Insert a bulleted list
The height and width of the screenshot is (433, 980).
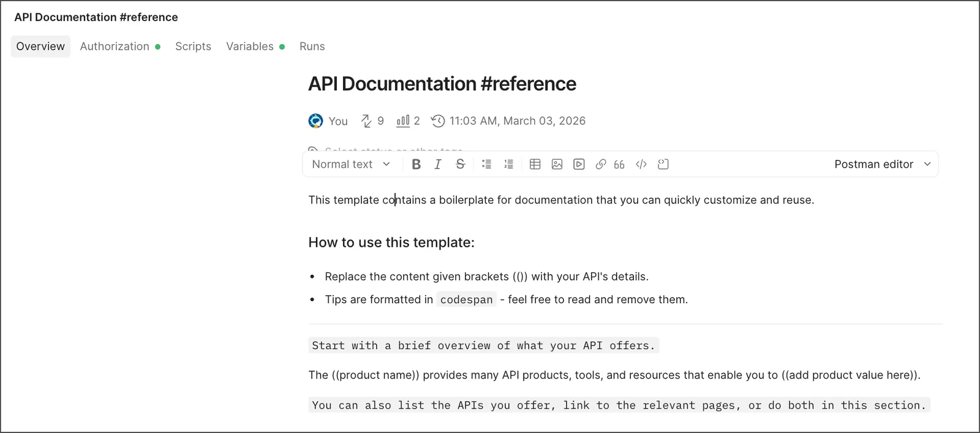(486, 164)
